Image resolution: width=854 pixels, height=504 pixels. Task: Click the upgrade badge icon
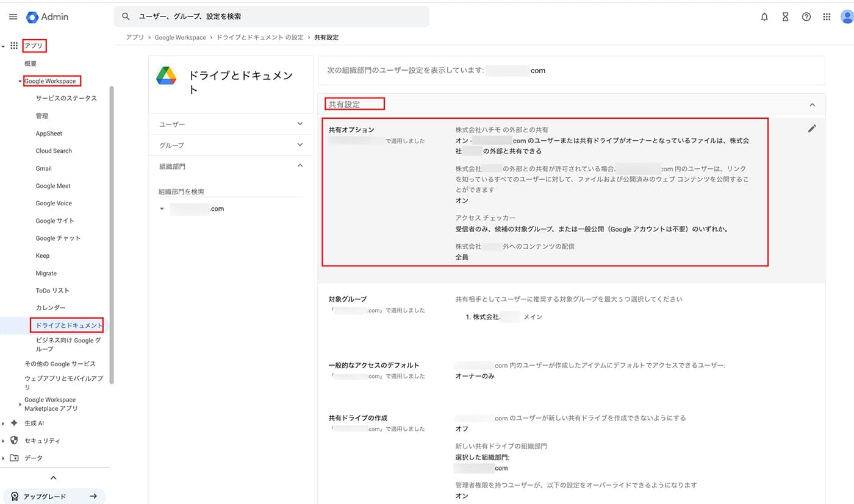[15, 496]
